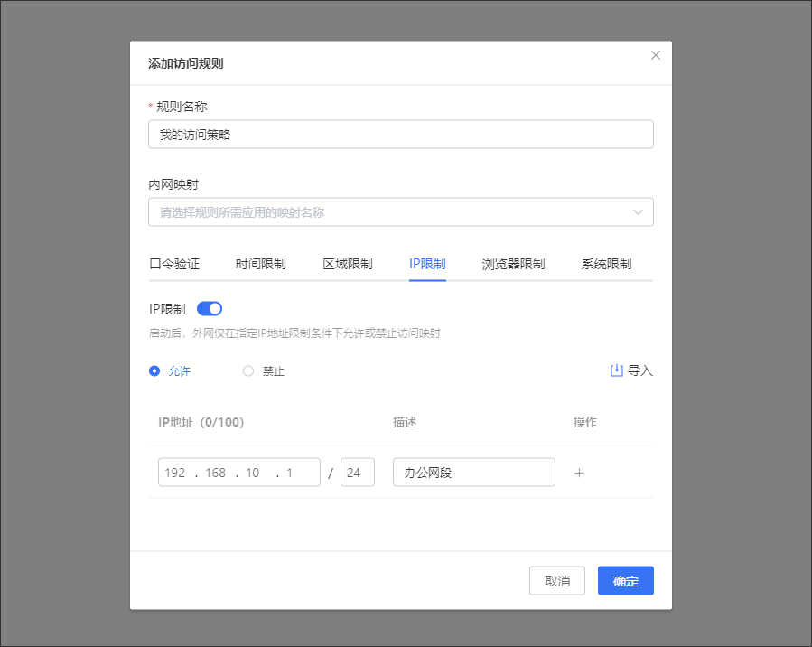
Task: Select the 允许 radio button
Action: (x=154, y=371)
